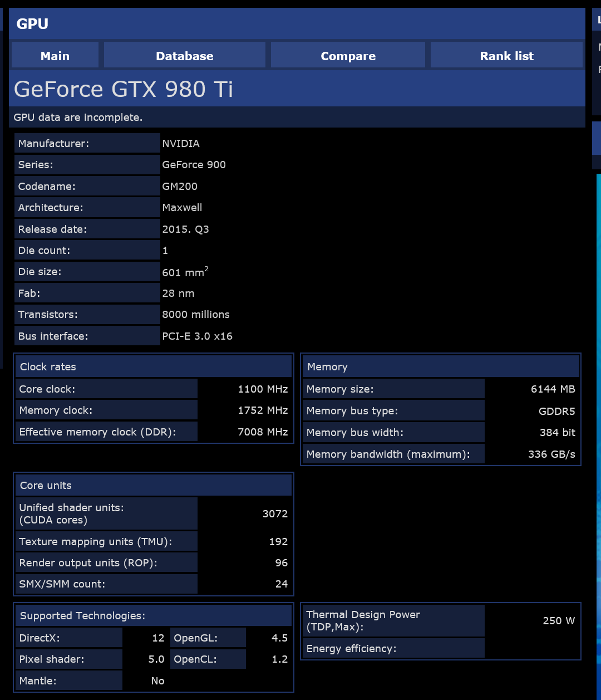This screenshot has width=601, height=700.
Task: Click the 192 TMU value
Action: [278, 542]
